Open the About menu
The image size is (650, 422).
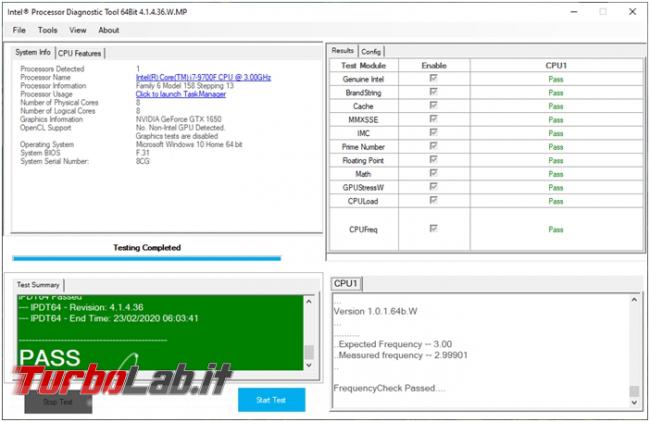pyautogui.click(x=109, y=30)
